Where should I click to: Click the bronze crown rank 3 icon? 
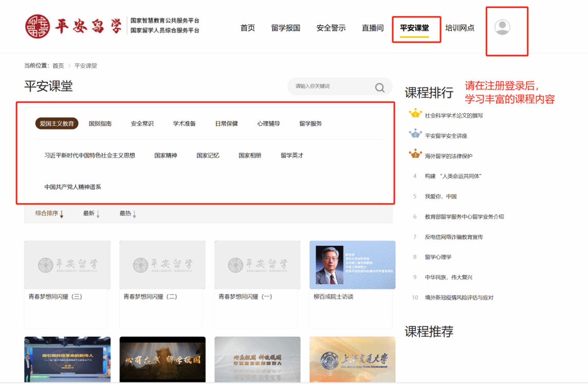(x=415, y=154)
